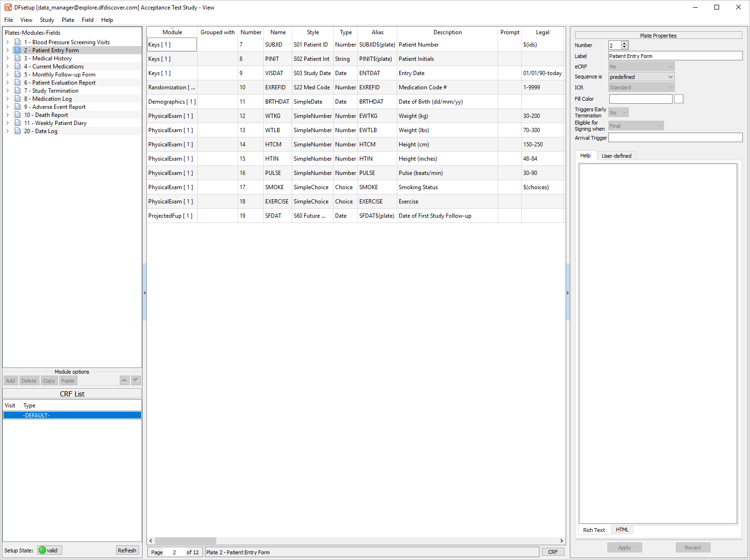Screen dimensions: 750x560
Task: Increment the plate Number stepper
Action: click(625, 43)
